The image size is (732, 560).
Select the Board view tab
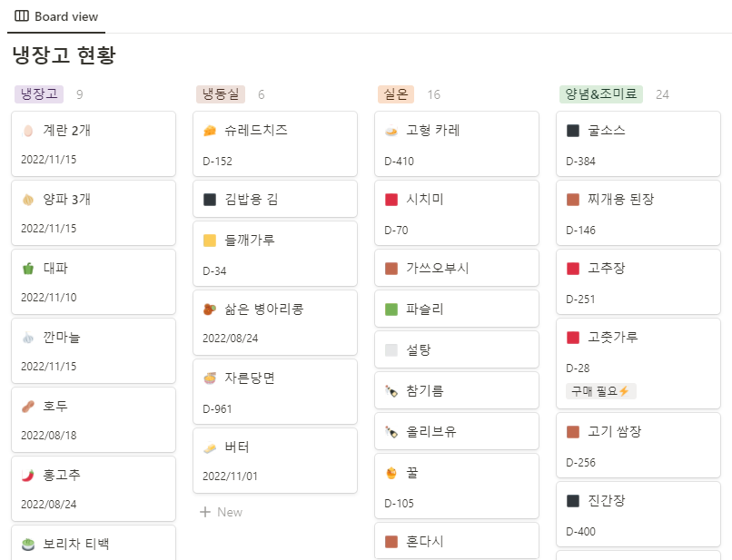click(x=56, y=16)
